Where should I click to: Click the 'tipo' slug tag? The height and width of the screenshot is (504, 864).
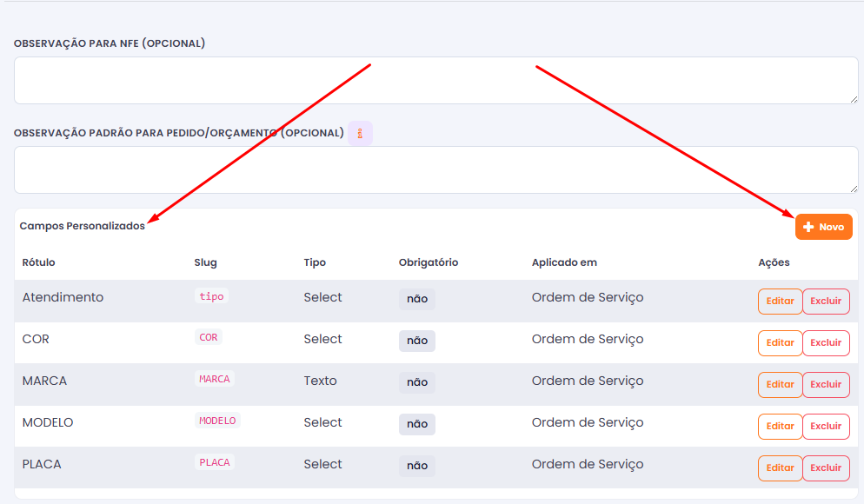pos(211,296)
